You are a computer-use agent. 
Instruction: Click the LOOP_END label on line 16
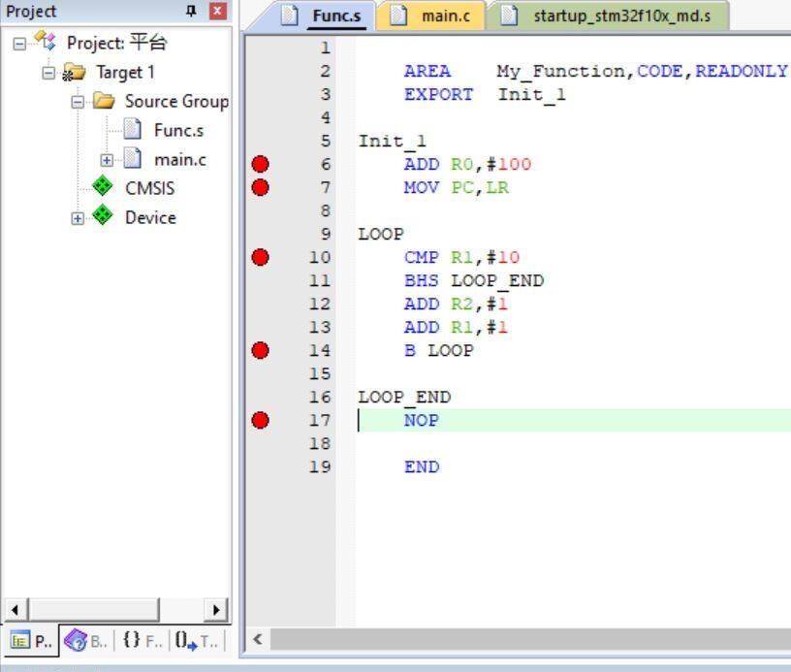(x=404, y=398)
